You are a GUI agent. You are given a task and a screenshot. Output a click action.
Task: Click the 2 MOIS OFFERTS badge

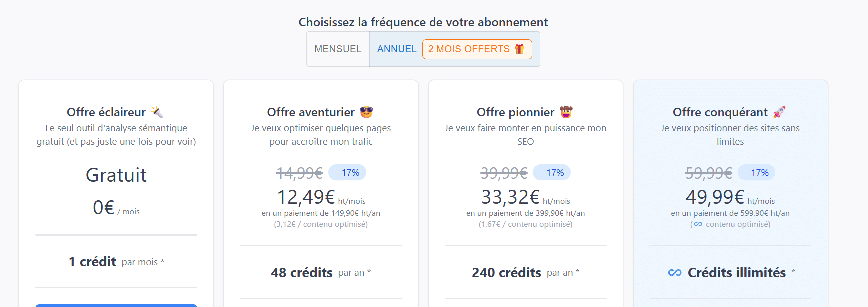pyautogui.click(x=476, y=49)
